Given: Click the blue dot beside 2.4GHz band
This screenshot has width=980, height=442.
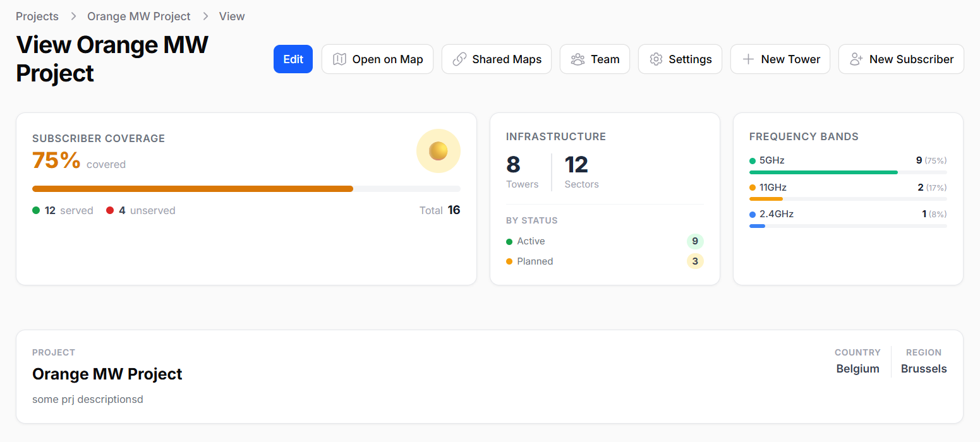Looking at the screenshot, I should pos(753,214).
